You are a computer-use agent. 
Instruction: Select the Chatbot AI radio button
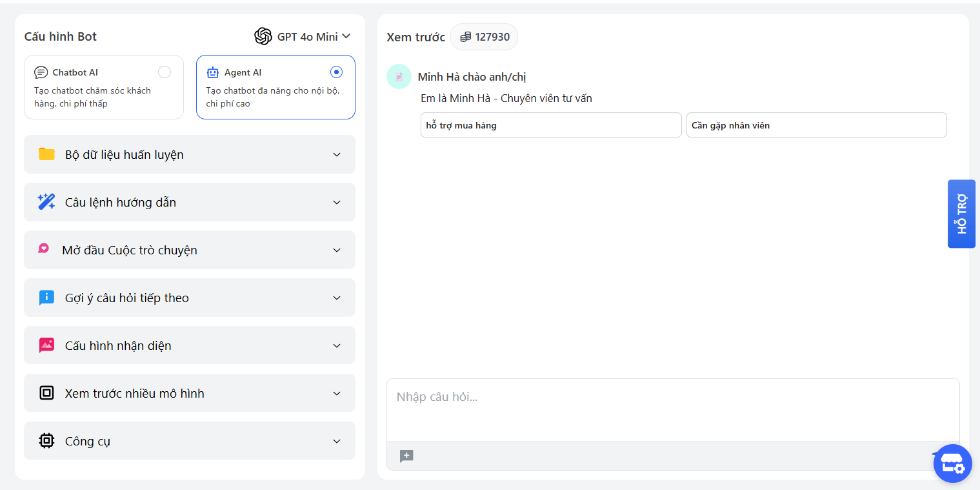(165, 72)
